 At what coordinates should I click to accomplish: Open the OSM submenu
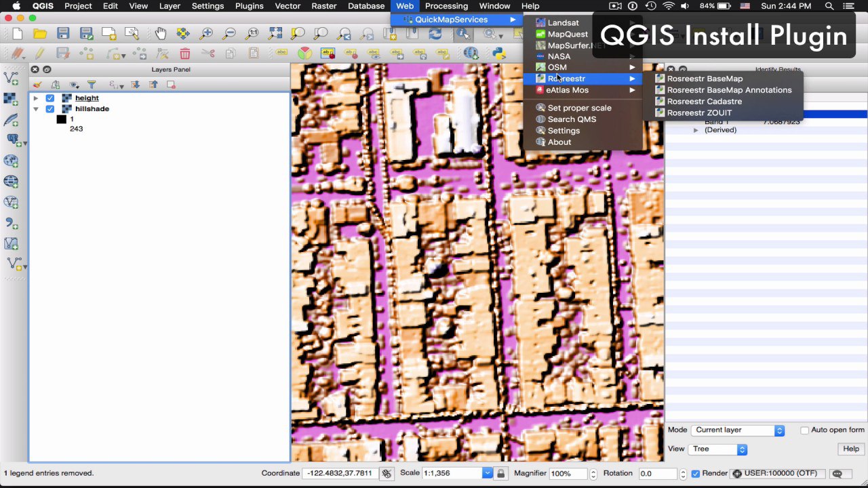(x=583, y=67)
